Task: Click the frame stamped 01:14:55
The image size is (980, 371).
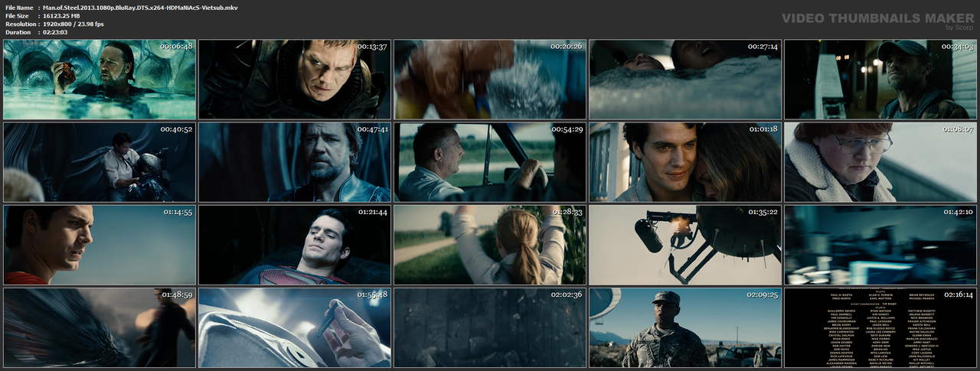Action: click(x=98, y=245)
